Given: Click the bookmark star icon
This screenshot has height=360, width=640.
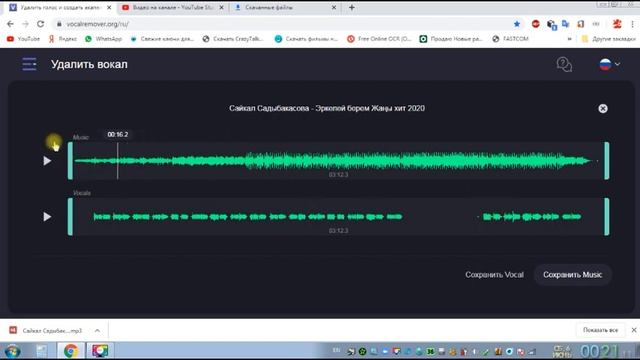Looking at the screenshot, I should click(x=517, y=24).
